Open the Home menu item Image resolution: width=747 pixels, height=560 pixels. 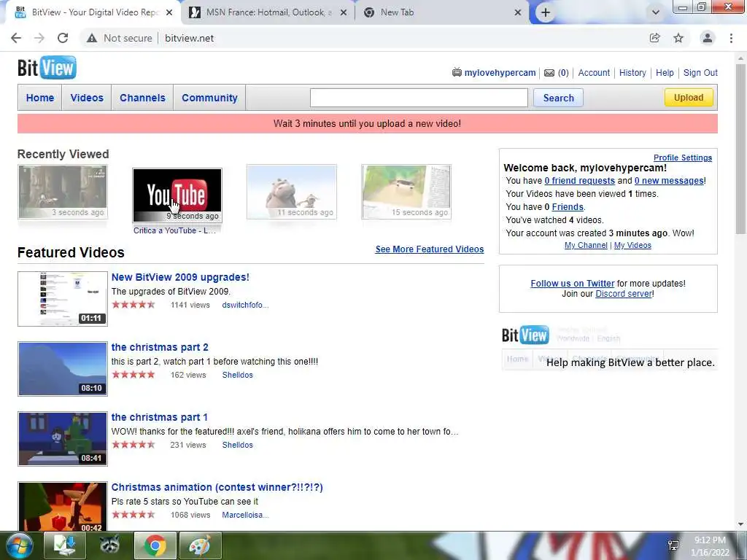pos(40,98)
